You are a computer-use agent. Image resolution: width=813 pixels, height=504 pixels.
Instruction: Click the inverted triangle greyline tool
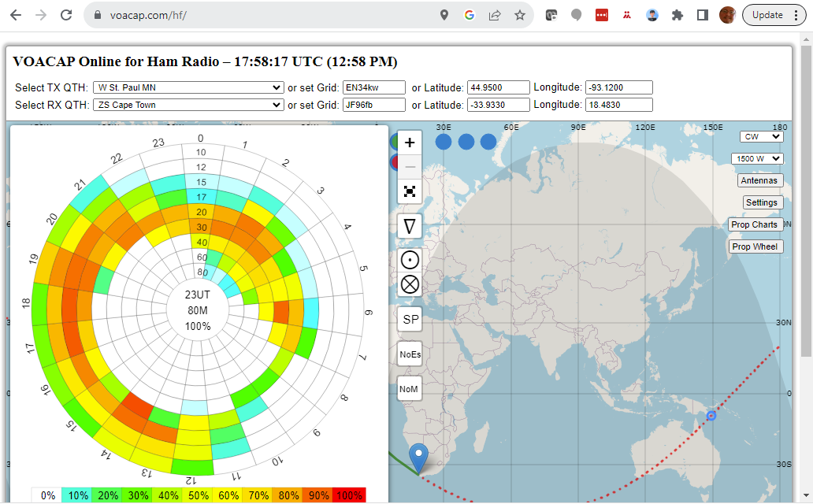409,226
